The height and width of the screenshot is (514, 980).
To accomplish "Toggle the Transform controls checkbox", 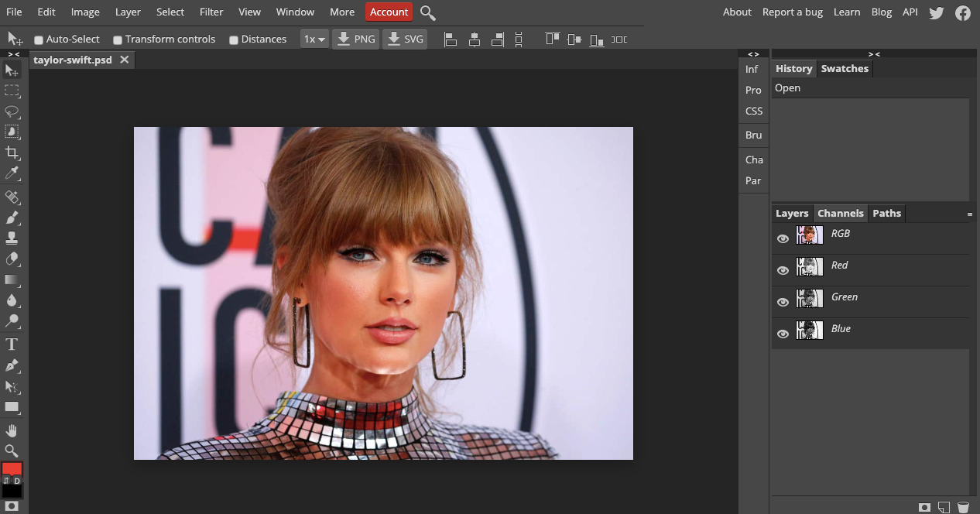I will pyautogui.click(x=118, y=39).
